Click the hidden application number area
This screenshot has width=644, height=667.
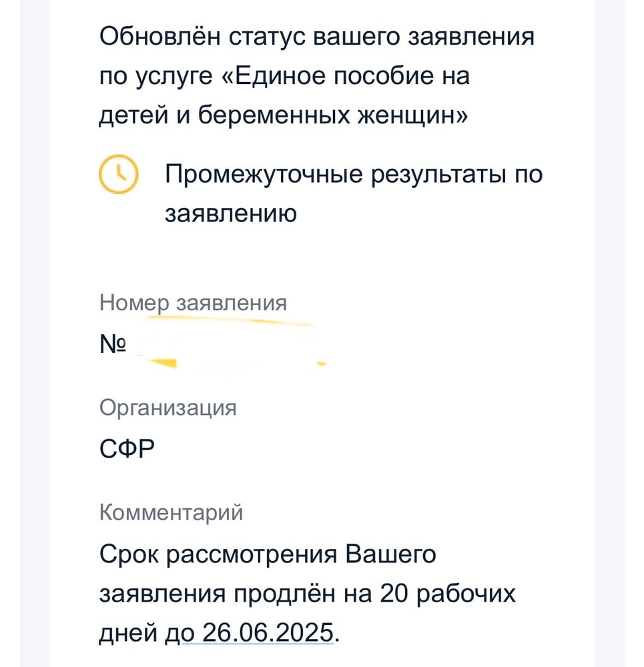click(x=230, y=345)
